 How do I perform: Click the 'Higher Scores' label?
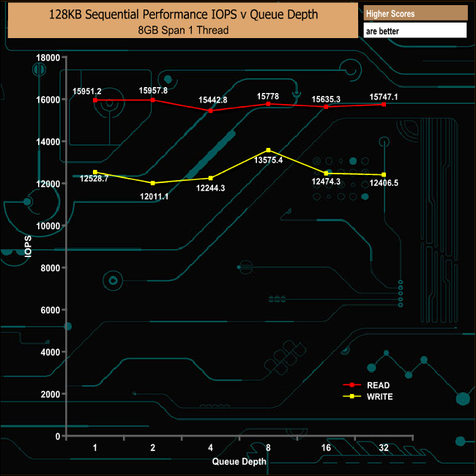tap(390, 14)
